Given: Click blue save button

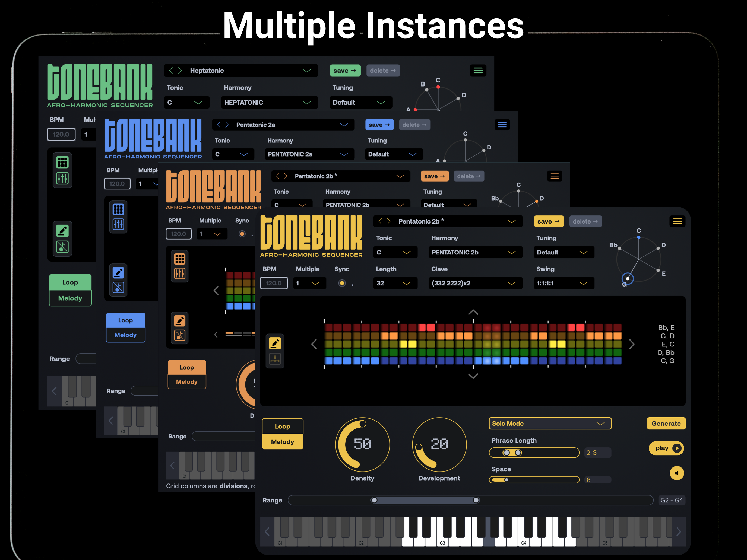Looking at the screenshot, I should pyautogui.click(x=379, y=125).
